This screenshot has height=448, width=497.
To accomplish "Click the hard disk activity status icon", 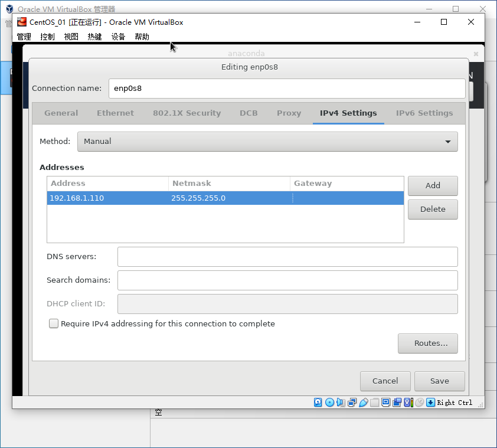I will click(318, 403).
